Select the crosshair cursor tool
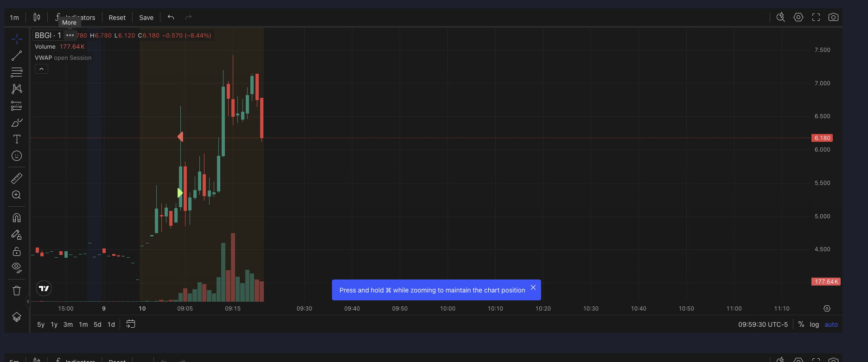868x362 pixels. (x=17, y=39)
